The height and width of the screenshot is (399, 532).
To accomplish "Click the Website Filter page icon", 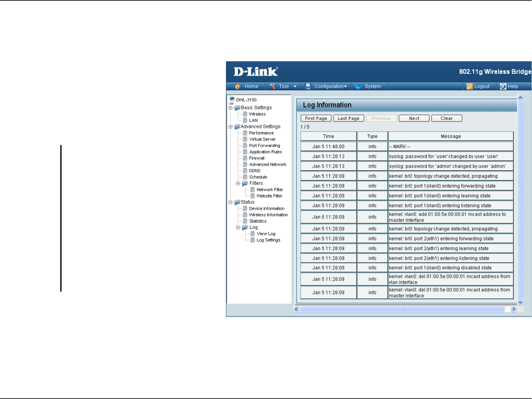I will [x=253, y=196].
